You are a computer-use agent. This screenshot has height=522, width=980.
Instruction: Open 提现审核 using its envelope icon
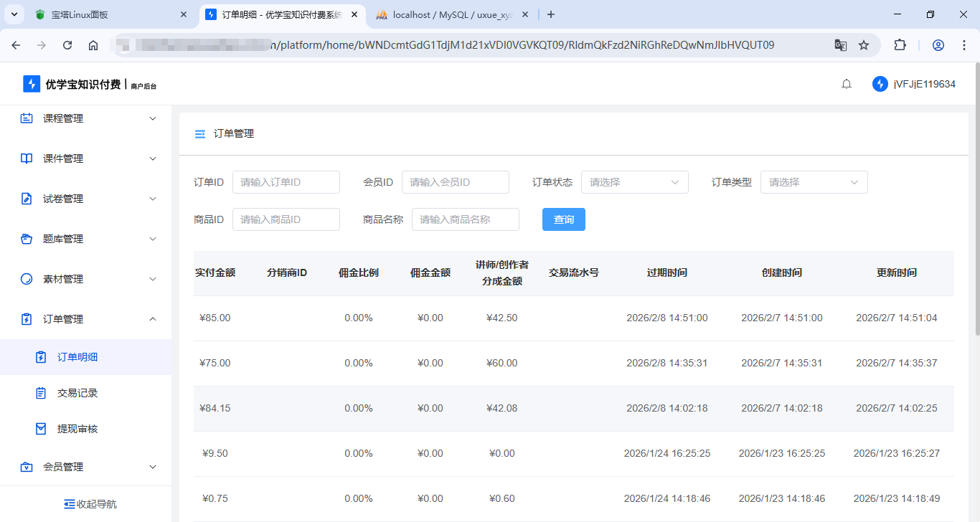tap(41, 428)
